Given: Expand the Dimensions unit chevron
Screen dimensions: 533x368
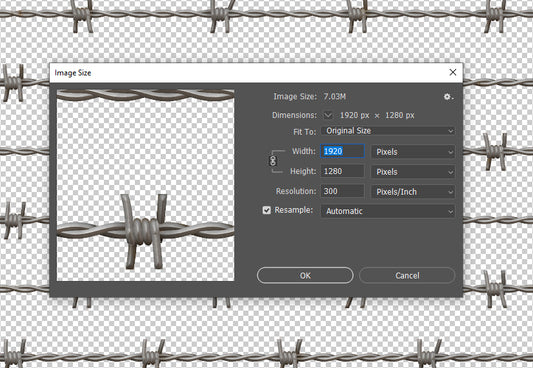Looking at the screenshot, I should coord(328,115).
